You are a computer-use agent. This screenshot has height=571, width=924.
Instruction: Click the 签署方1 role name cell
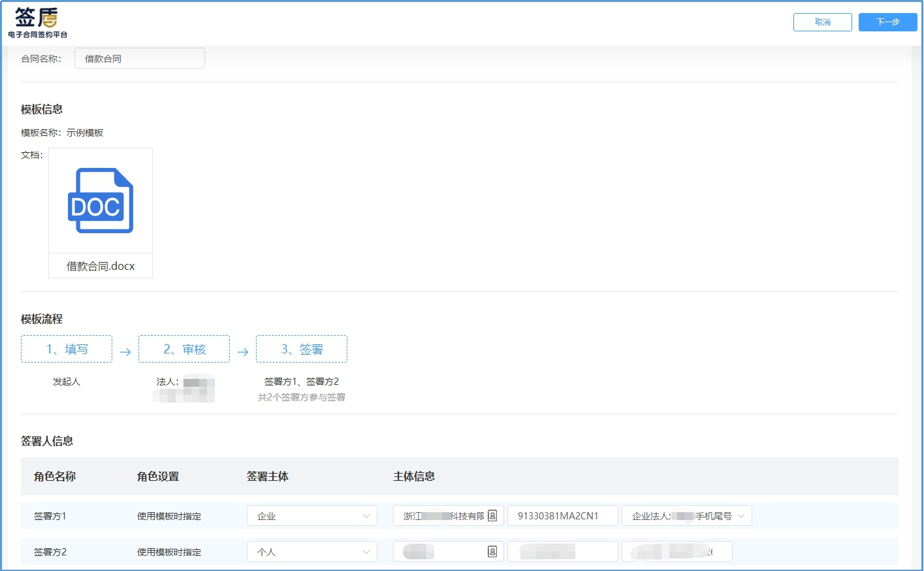50,516
